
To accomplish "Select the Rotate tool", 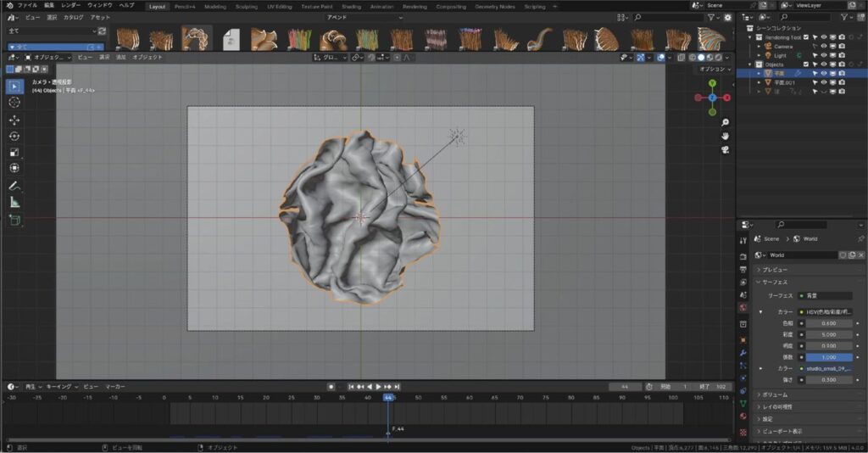I will [14, 137].
